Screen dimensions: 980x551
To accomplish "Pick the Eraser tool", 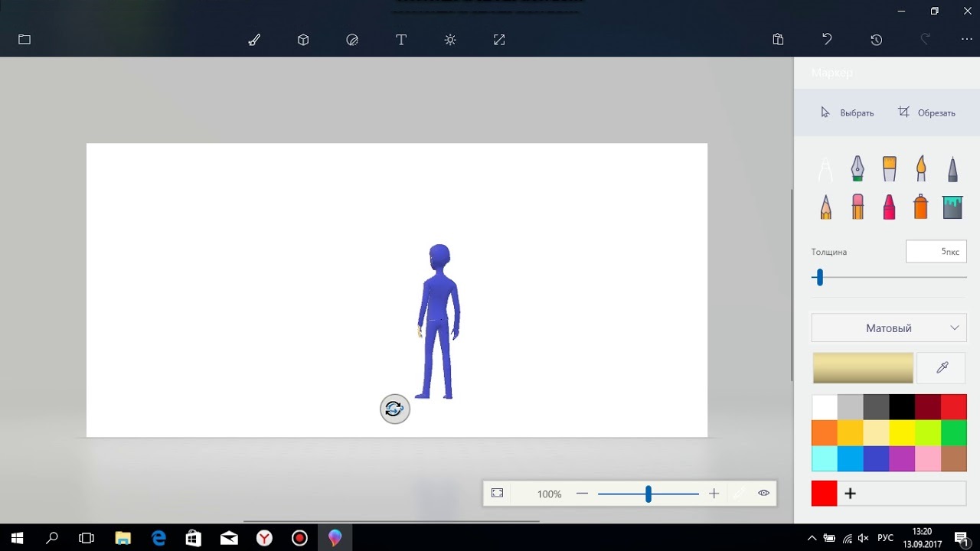I will [857, 207].
